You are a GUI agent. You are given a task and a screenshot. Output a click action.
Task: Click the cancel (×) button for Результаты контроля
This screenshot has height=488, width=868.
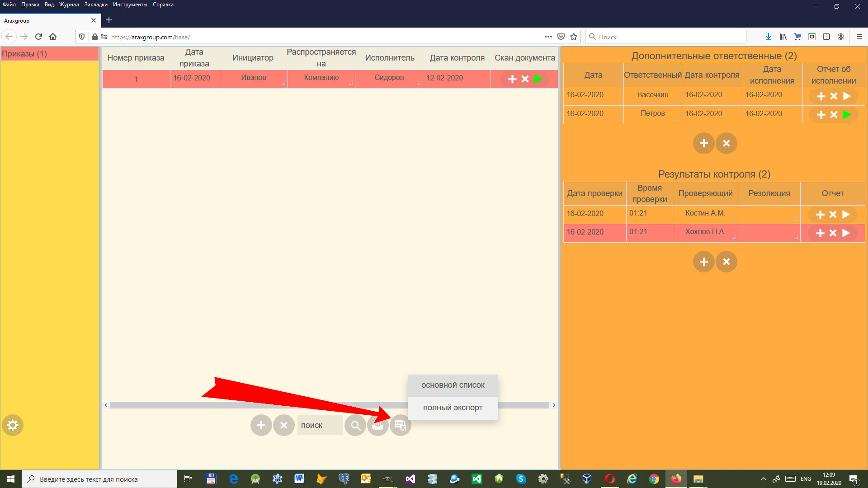(726, 261)
